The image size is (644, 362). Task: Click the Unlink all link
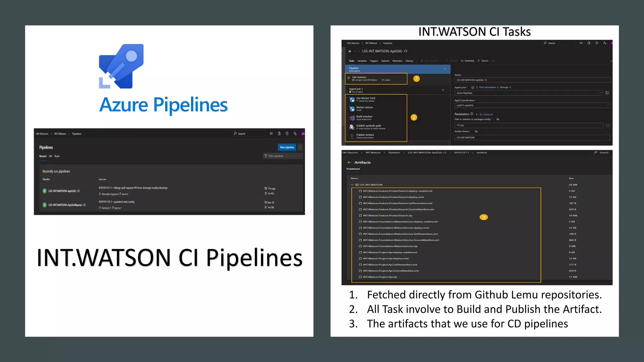(486, 115)
